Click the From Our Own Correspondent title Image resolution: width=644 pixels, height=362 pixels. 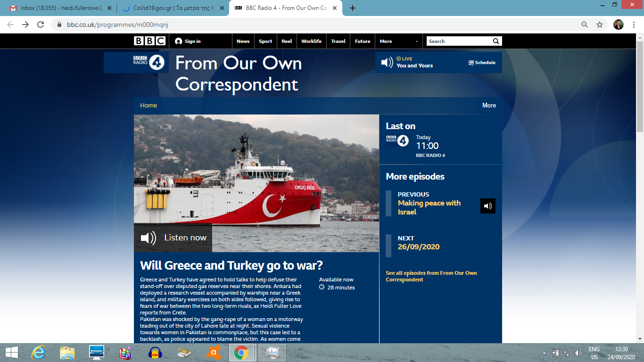pyautogui.click(x=239, y=74)
